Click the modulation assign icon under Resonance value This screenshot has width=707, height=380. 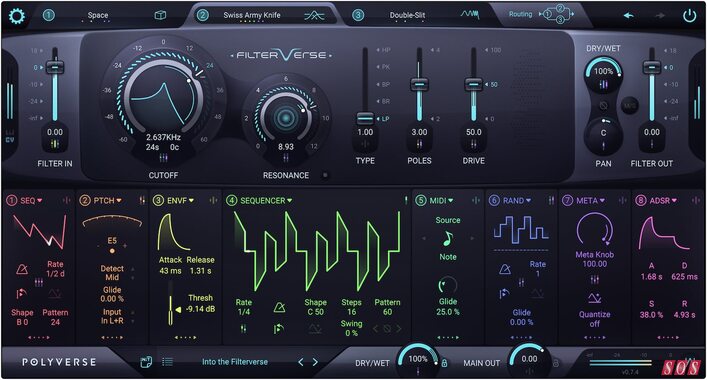point(285,158)
